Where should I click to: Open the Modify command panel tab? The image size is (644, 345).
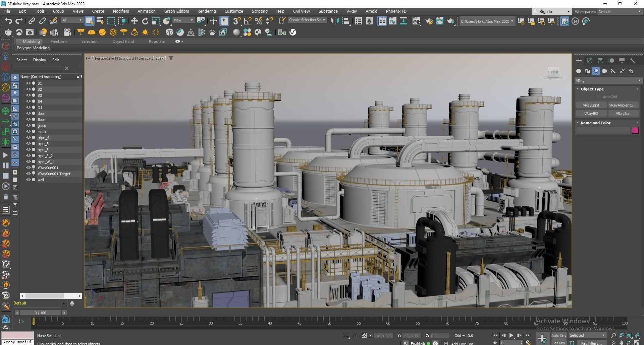point(589,61)
